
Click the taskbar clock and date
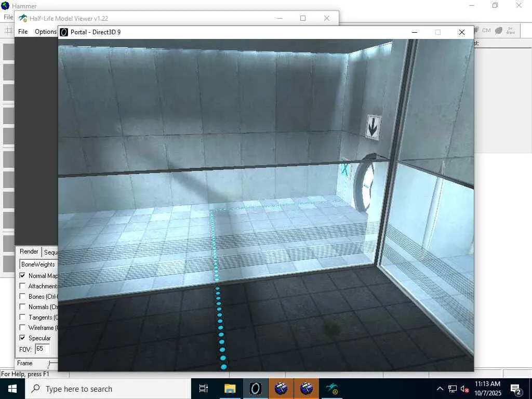[x=487, y=389]
